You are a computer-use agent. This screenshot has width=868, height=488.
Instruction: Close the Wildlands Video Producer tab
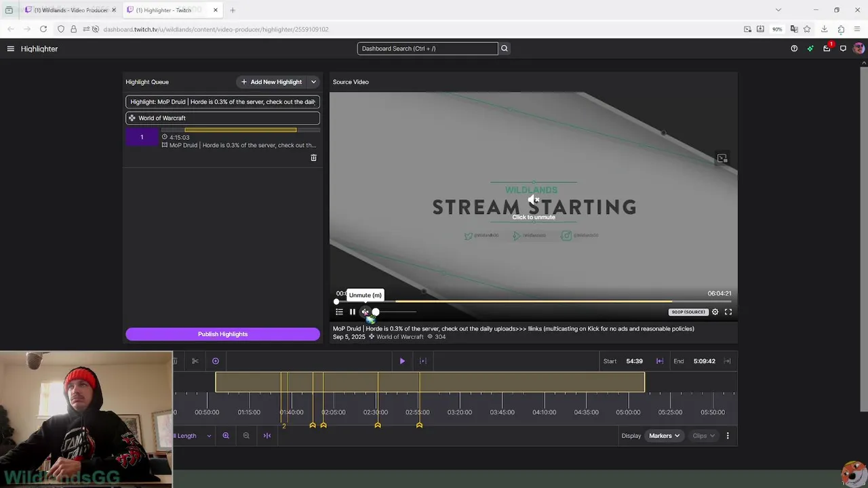114,10
